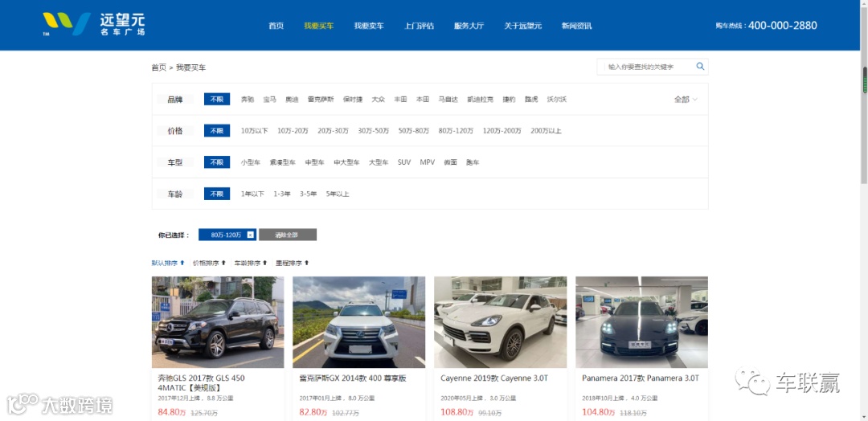Image resolution: width=868 pixels, height=421 pixels.
Task: Click the search magnifier icon
Action: (x=700, y=67)
